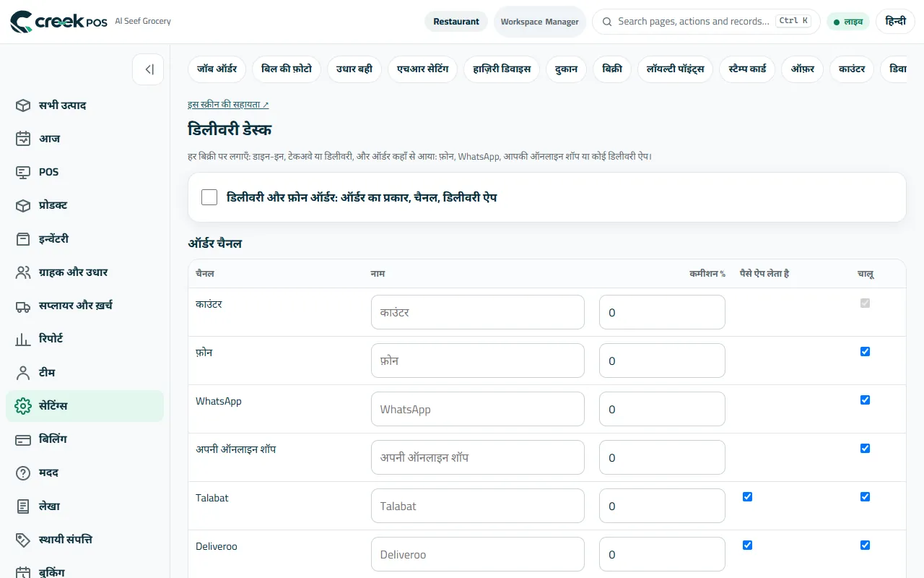Viewport: 924px width, 578px height.
Task: Click the स्थायी संपत्ति tag icon
Action: (23, 540)
